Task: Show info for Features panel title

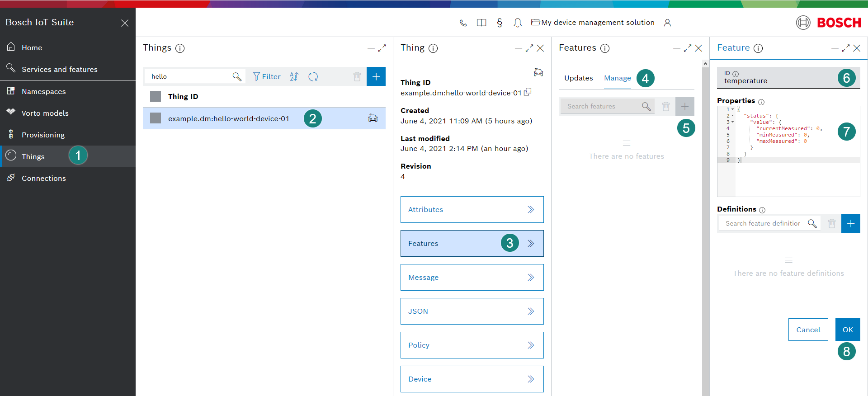Action: [605, 48]
